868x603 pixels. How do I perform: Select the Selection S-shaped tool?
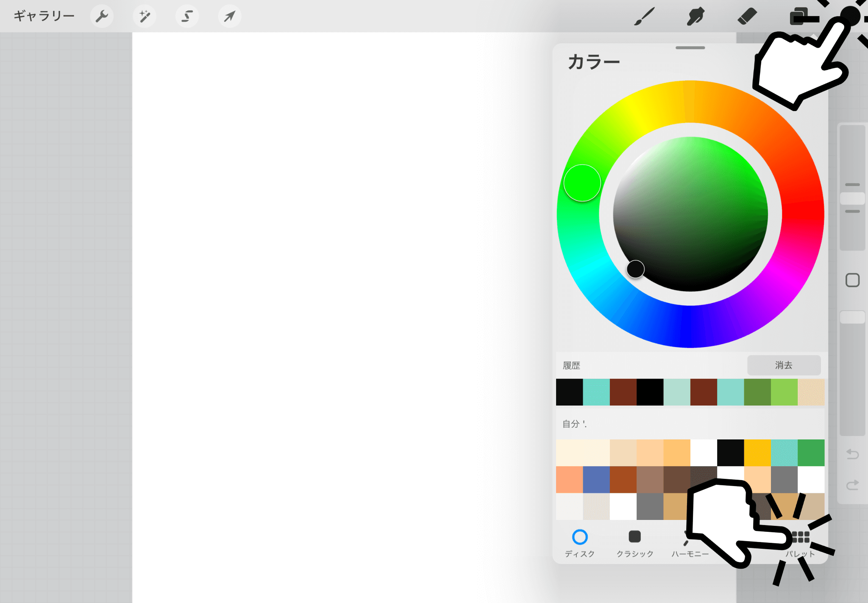tap(187, 17)
